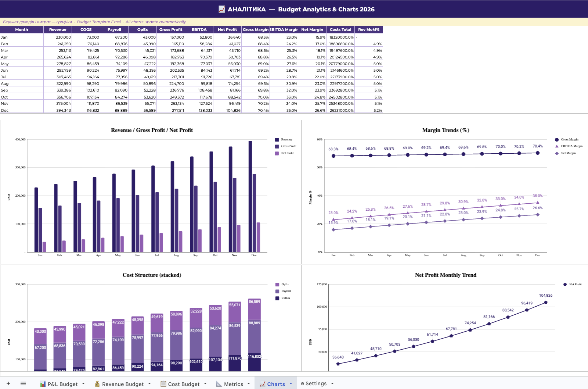Select the OpEx column header
The width and height of the screenshot is (588, 389).
tap(143, 29)
